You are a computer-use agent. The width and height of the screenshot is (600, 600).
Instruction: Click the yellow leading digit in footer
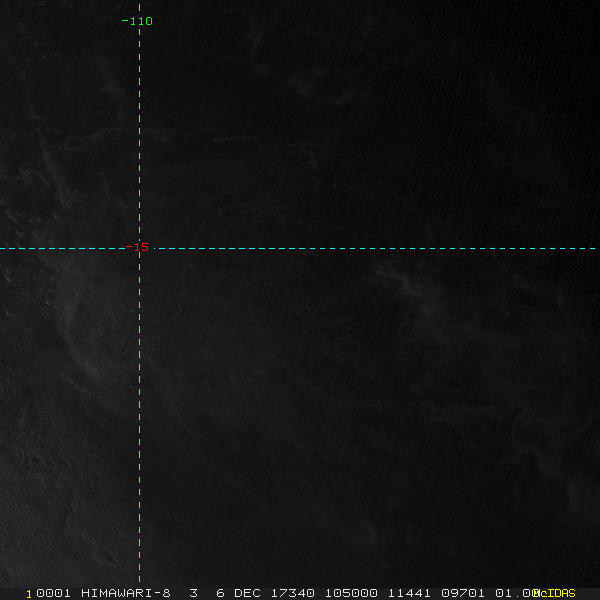click(29, 593)
